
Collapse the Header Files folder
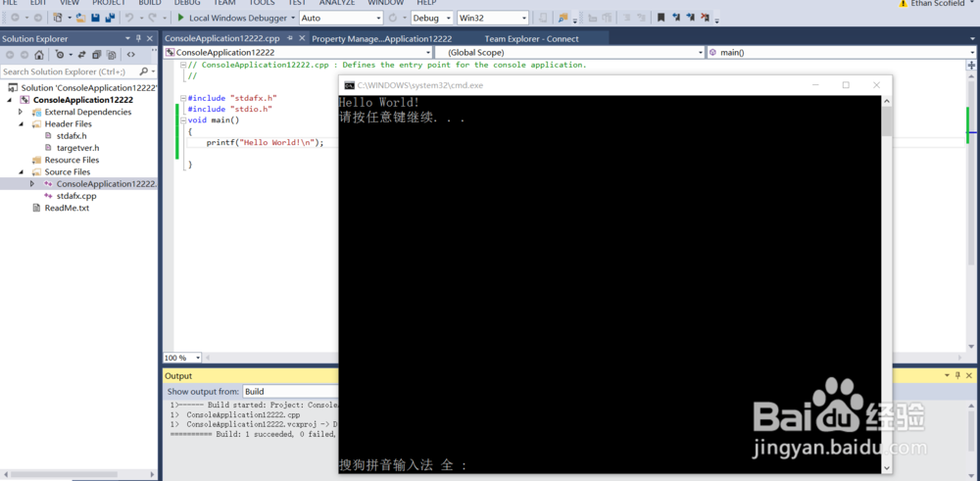21,123
